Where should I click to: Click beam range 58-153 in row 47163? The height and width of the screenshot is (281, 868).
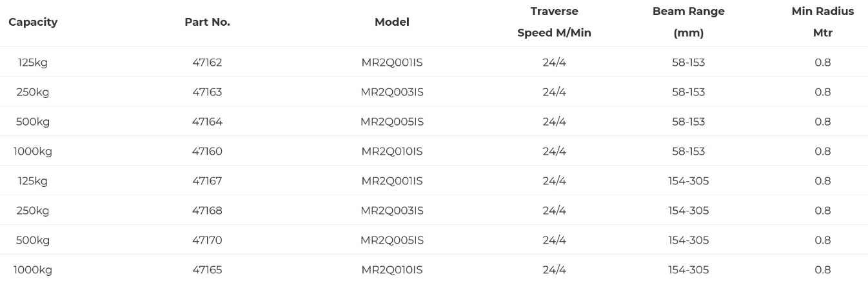[x=689, y=92]
